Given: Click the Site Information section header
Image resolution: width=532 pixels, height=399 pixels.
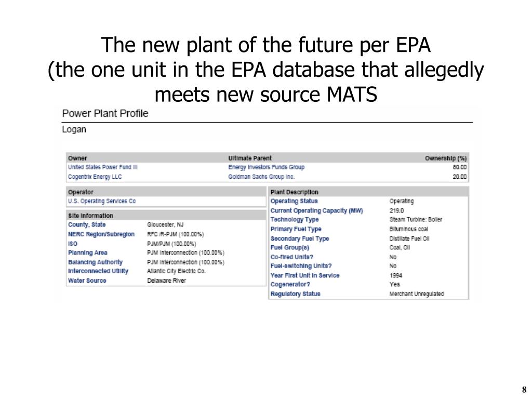Looking at the screenshot, I should [x=90, y=216].
